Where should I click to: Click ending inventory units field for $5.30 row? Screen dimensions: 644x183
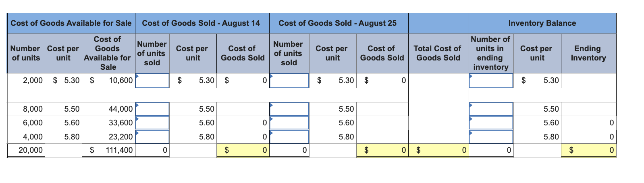(491, 81)
